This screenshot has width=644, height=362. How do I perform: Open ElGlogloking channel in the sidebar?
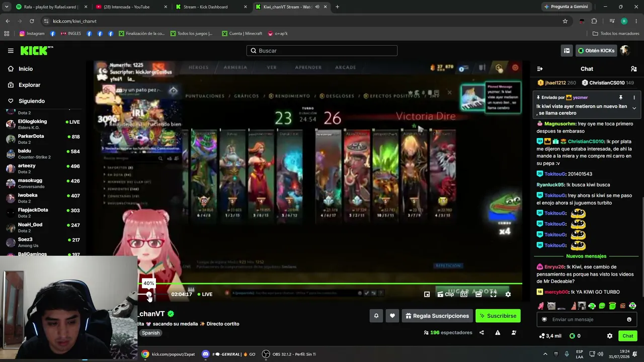pos(43,124)
